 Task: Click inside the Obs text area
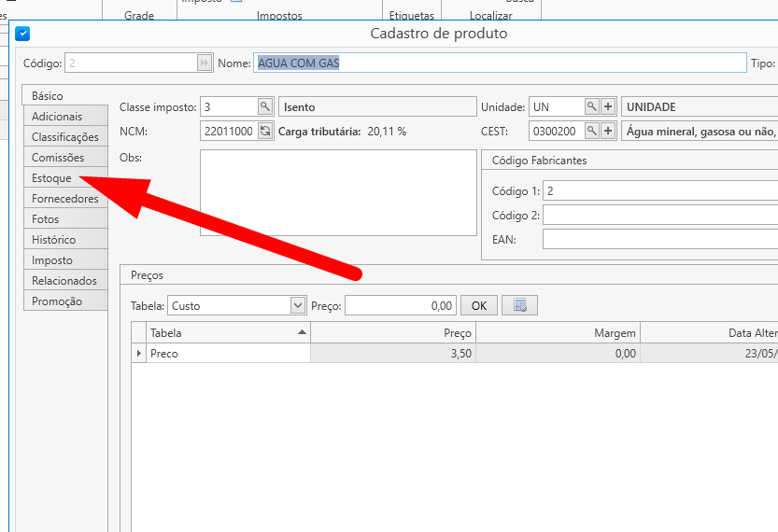point(338,192)
